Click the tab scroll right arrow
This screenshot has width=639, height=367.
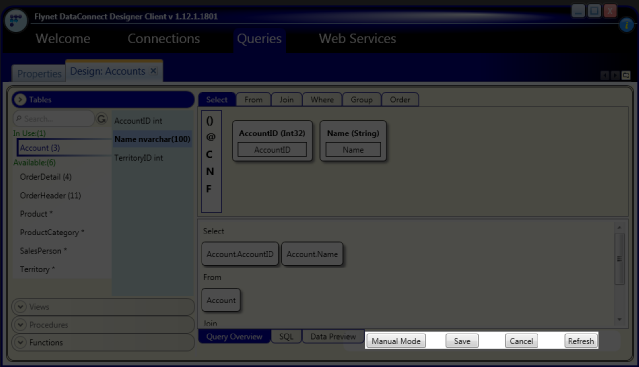615,75
